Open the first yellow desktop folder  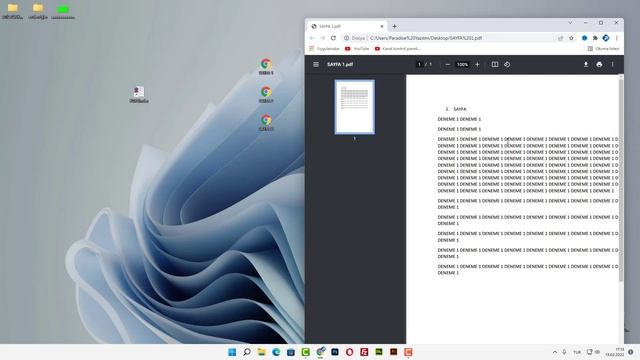[x=12, y=11]
